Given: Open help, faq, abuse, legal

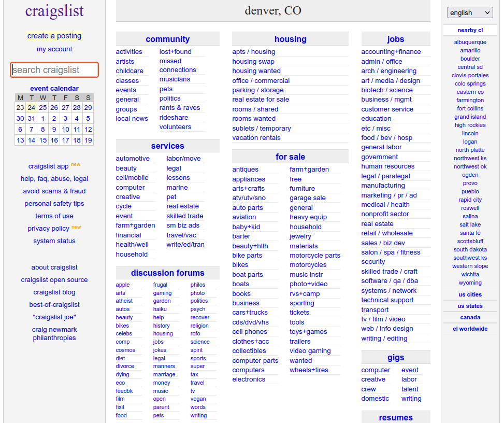Looking at the screenshot, I should point(54,178).
